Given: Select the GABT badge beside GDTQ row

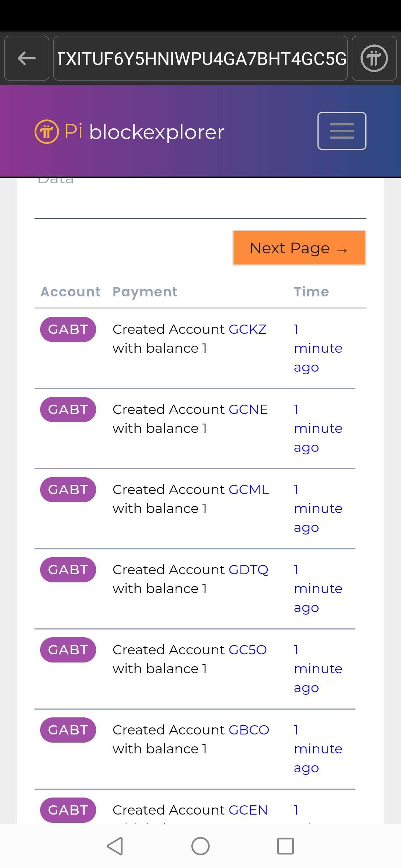Looking at the screenshot, I should click(x=68, y=570).
